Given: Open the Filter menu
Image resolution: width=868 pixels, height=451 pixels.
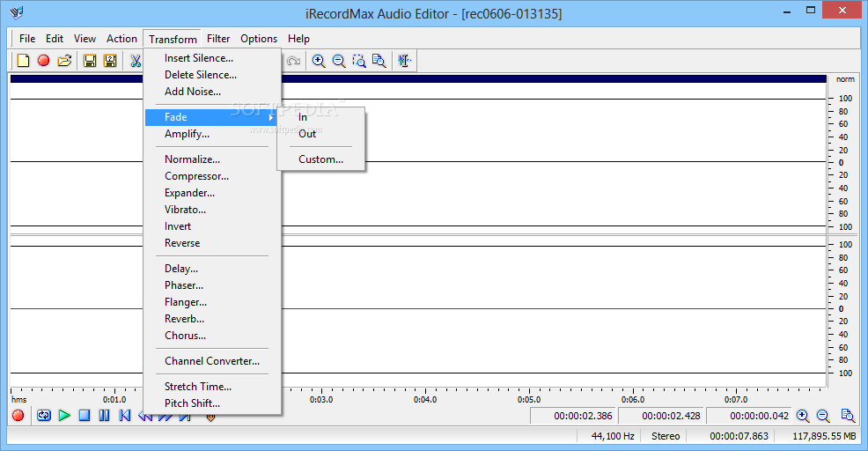Looking at the screenshot, I should [218, 38].
